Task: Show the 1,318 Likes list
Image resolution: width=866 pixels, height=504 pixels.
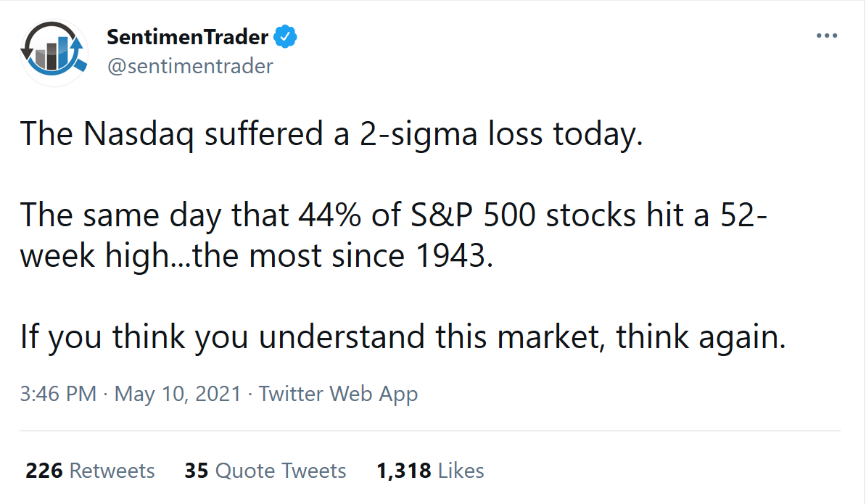Action: (430, 471)
